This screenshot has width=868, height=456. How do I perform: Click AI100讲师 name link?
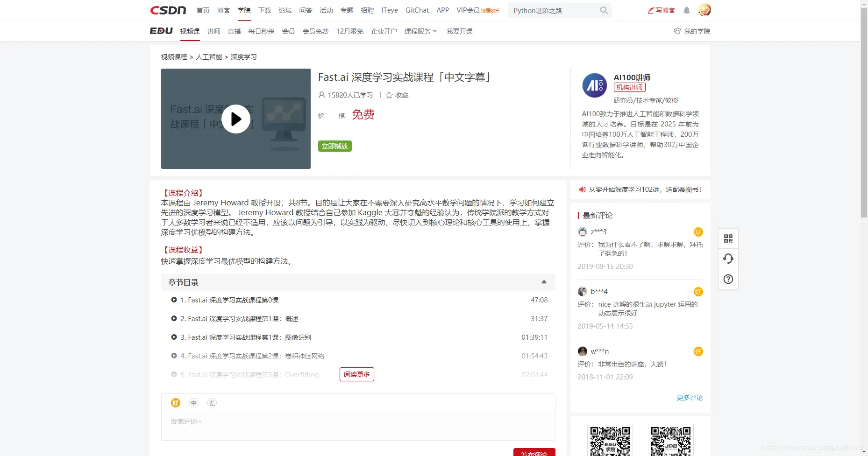click(x=632, y=77)
